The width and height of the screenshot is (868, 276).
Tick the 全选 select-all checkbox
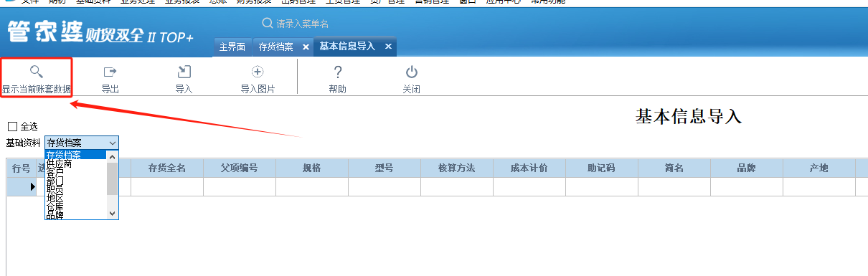[11, 126]
